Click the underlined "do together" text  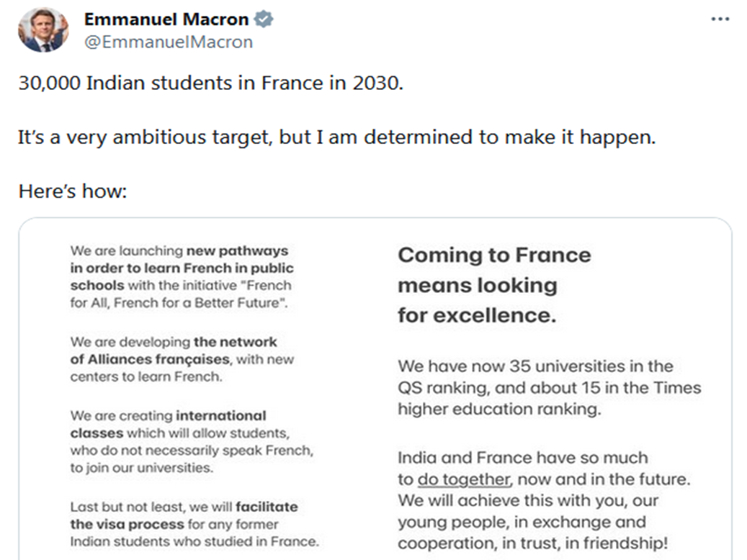tap(464, 479)
